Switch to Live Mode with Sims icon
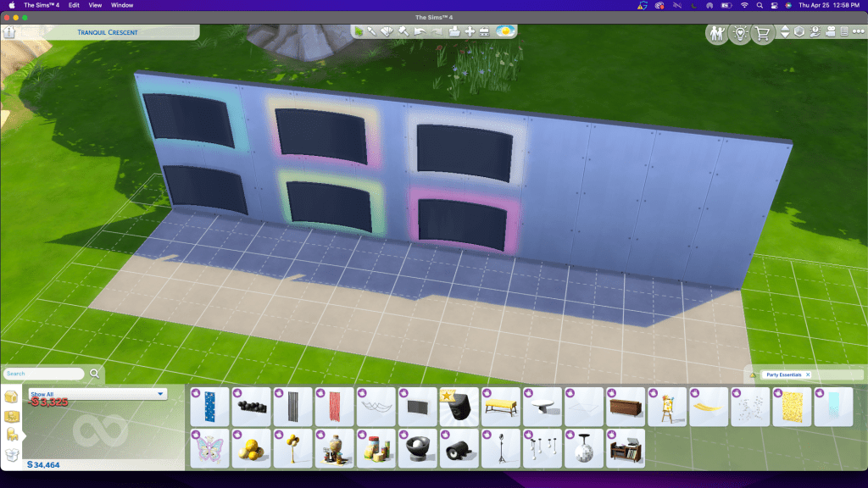The height and width of the screenshot is (488, 868). pos(717,34)
